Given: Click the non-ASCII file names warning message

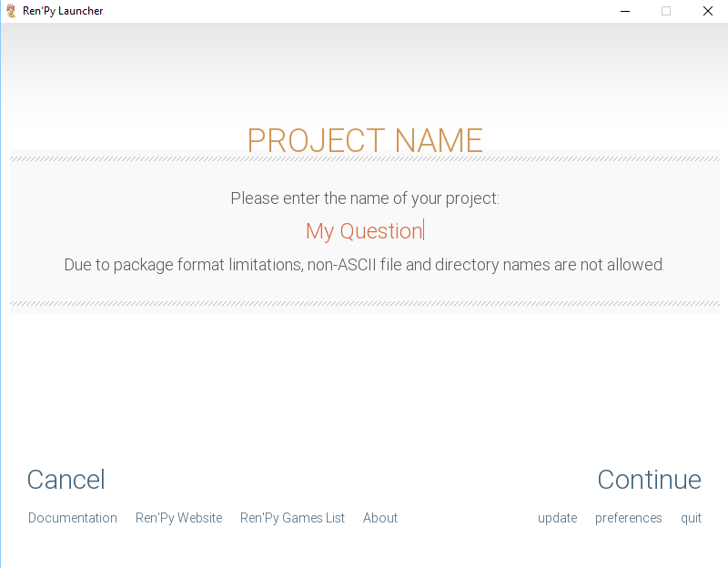Looking at the screenshot, I should point(365,265).
